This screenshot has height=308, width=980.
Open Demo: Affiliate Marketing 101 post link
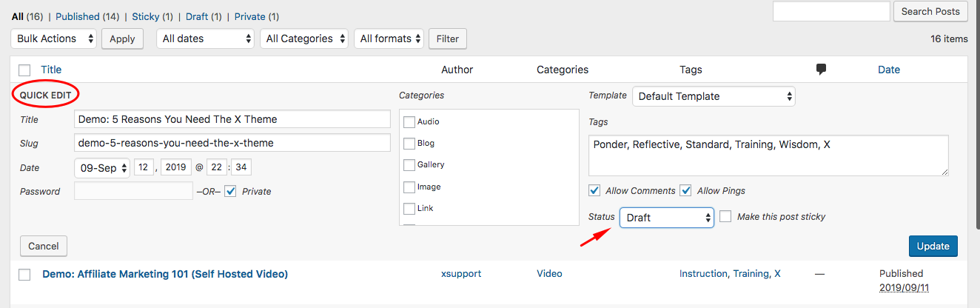tap(165, 274)
